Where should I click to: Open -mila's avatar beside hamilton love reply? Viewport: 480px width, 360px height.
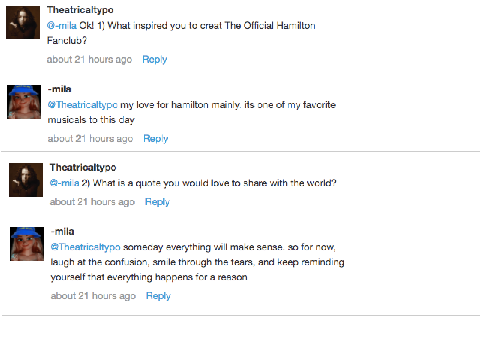24,102
